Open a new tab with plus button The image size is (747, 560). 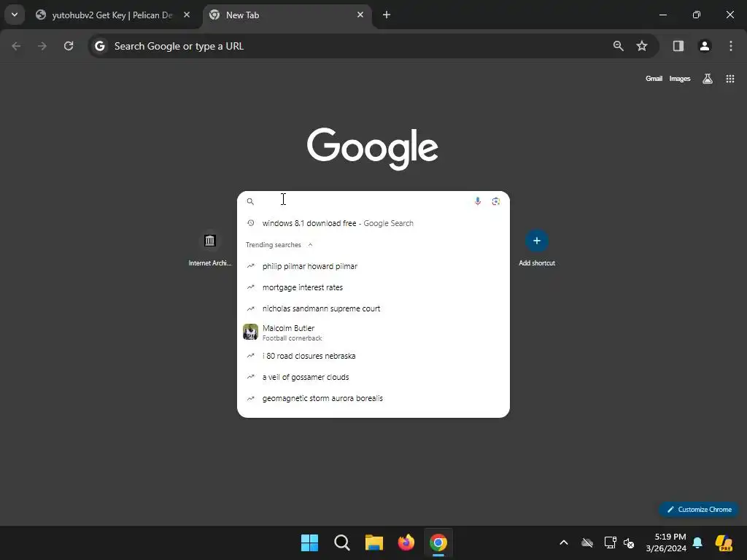[x=387, y=15]
